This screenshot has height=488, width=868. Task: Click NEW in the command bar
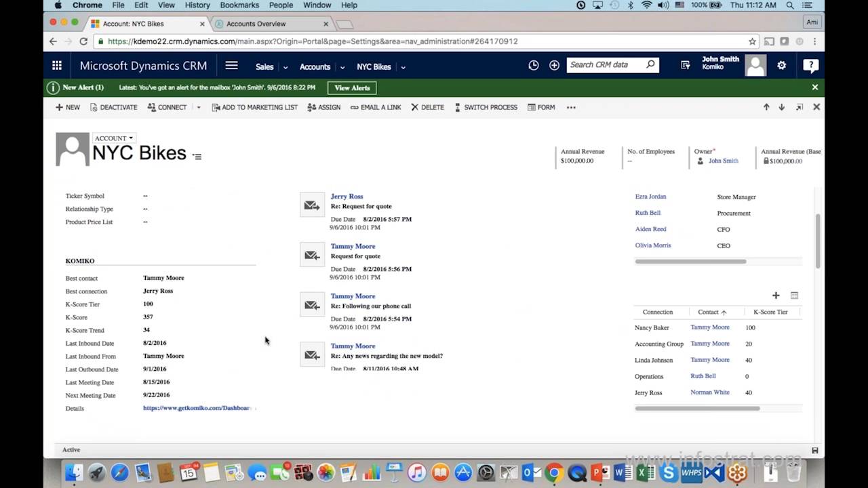(x=68, y=107)
